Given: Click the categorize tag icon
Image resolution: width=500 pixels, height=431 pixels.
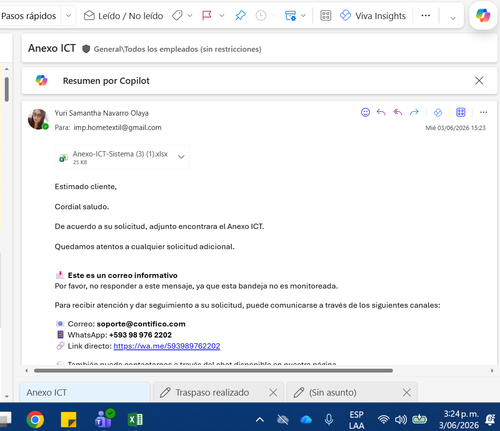Looking at the screenshot, I should tap(177, 16).
